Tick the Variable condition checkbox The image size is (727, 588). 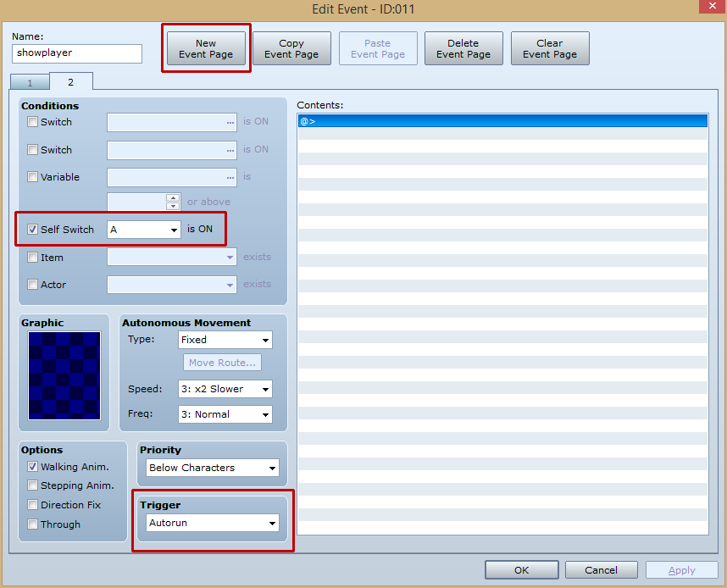tap(32, 177)
